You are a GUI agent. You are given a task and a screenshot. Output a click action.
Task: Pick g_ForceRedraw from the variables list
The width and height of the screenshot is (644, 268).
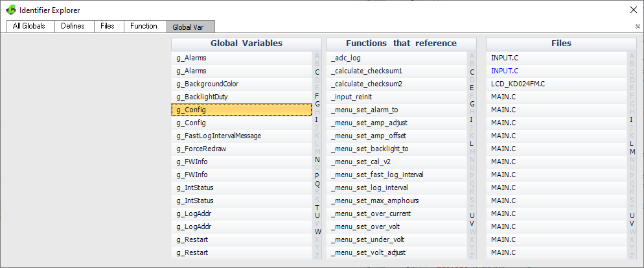[203, 149]
